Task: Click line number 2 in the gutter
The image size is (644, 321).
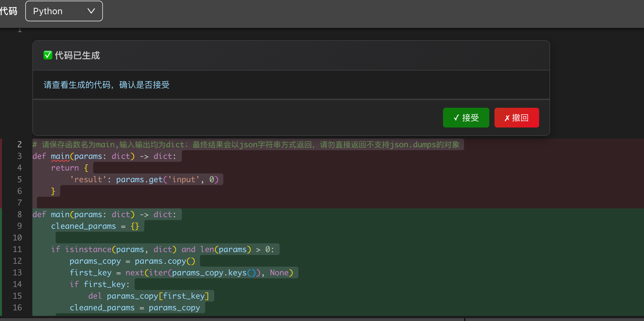Action: [x=19, y=145]
